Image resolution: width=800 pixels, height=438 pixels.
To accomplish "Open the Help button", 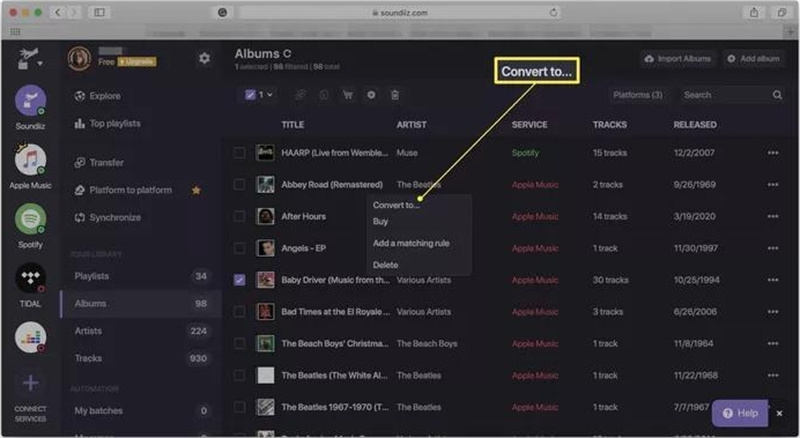I will [740, 413].
